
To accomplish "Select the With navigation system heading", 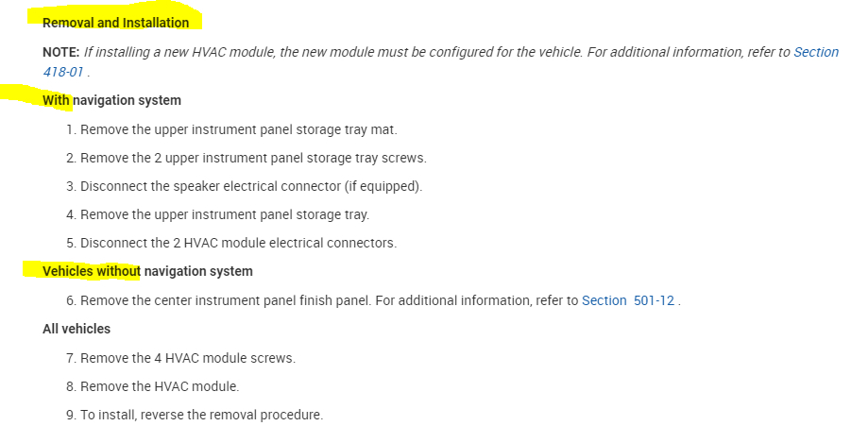I will tap(111, 100).
